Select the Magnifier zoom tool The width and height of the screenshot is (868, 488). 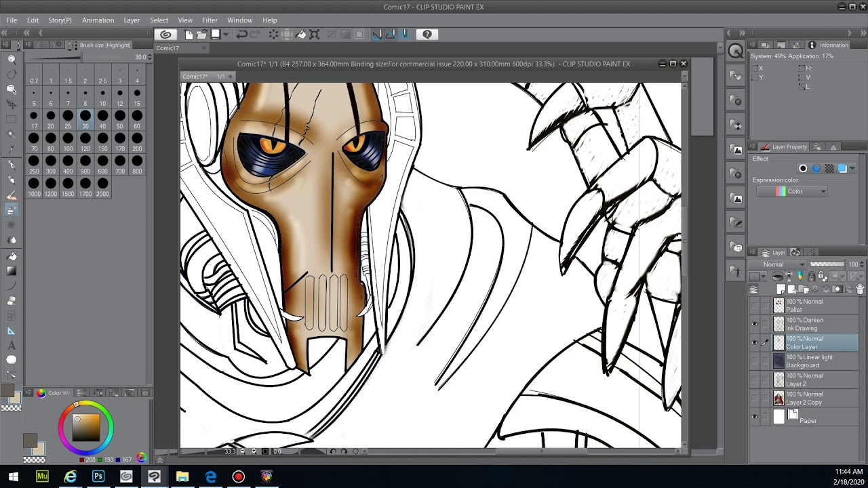(x=12, y=60)
